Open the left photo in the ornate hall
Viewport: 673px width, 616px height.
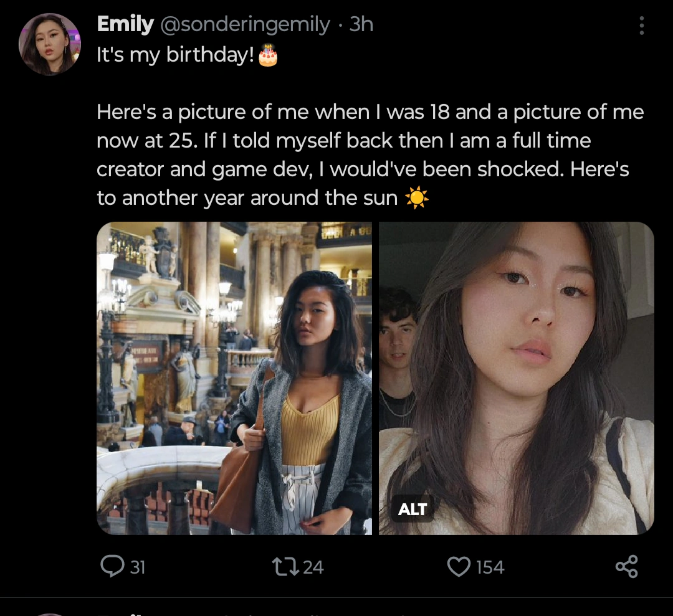(x=234, y=378)
